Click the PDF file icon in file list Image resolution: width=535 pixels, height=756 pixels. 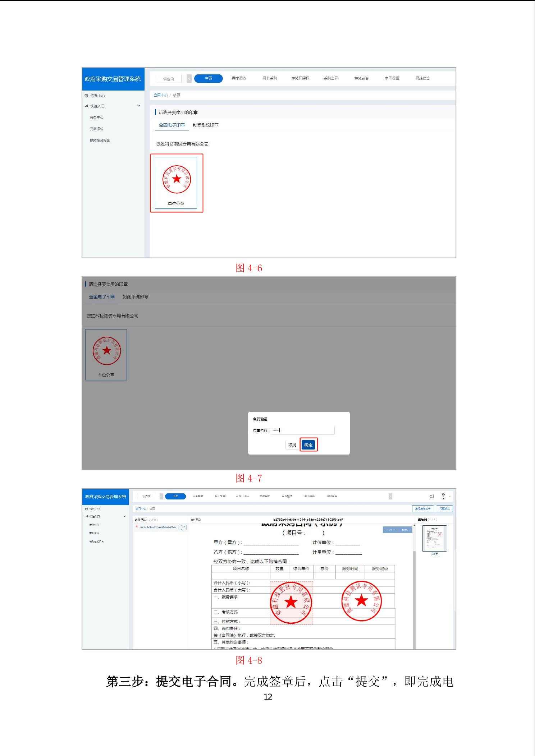point(137,527)
